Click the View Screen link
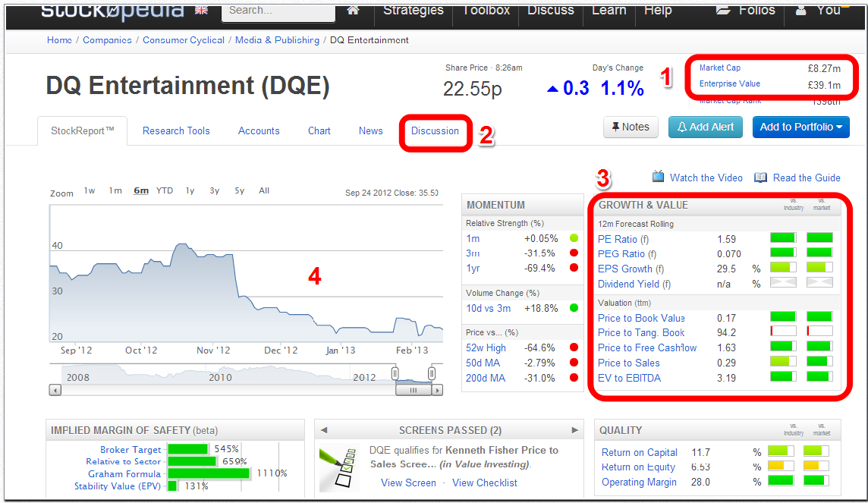The height and width of the screenshot is (503, 868). click(x=408, y=483)
